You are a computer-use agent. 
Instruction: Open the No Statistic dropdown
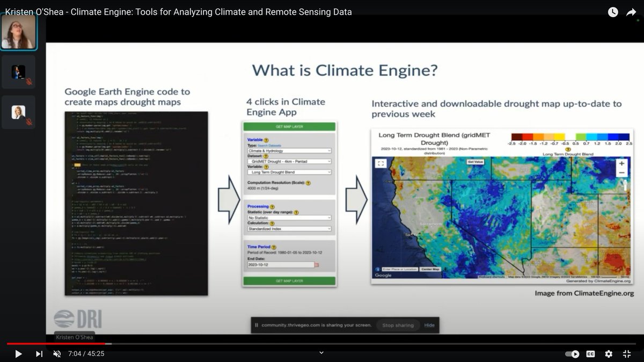(289, 218)
